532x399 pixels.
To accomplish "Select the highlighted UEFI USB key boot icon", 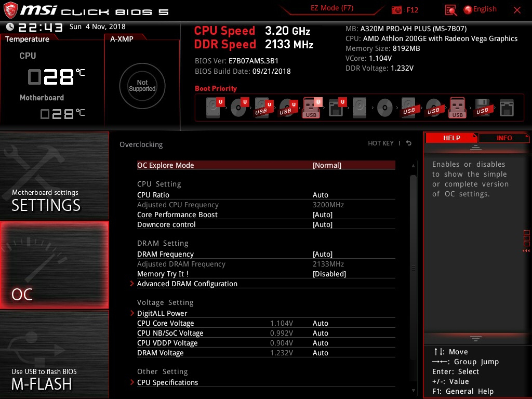I will [x=312, y=107].
